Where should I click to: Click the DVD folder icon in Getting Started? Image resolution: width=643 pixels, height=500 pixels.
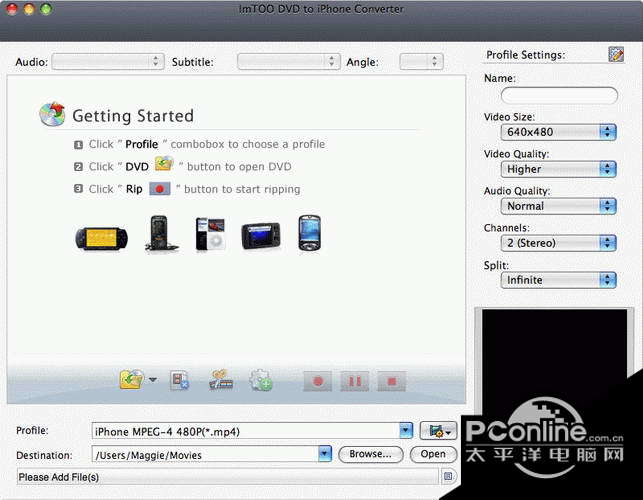point(164,164)
